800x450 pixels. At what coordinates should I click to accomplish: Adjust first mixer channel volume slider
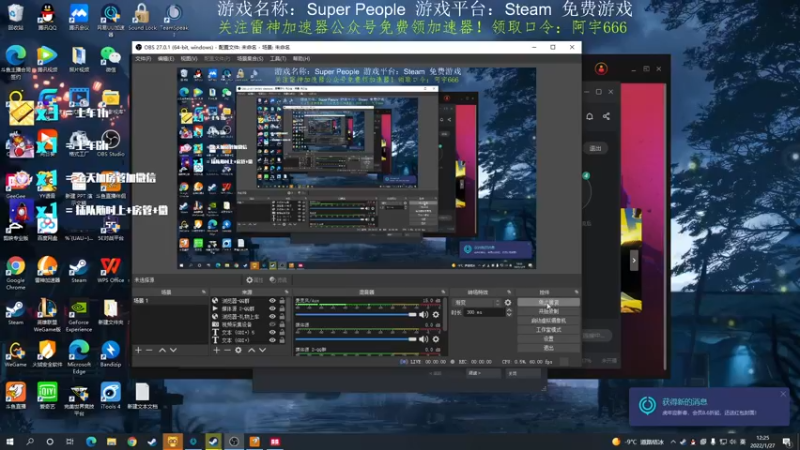click(x=356, y=314)
